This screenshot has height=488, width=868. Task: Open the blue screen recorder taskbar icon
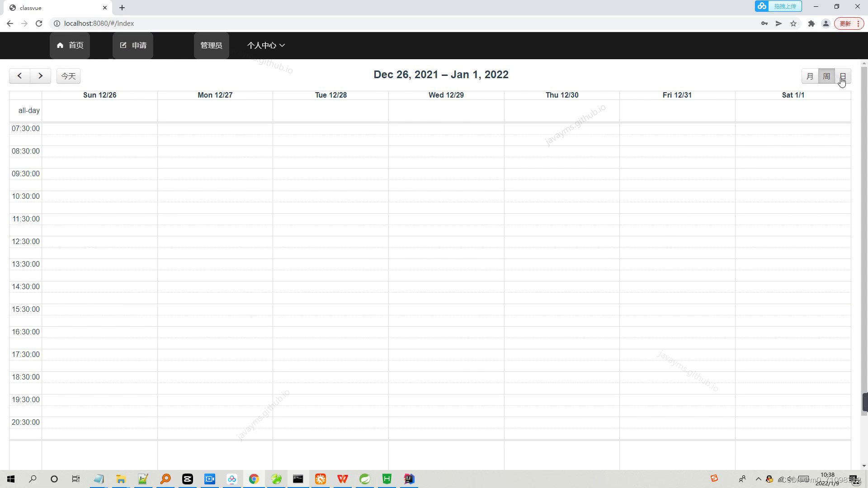click(210, 479)
